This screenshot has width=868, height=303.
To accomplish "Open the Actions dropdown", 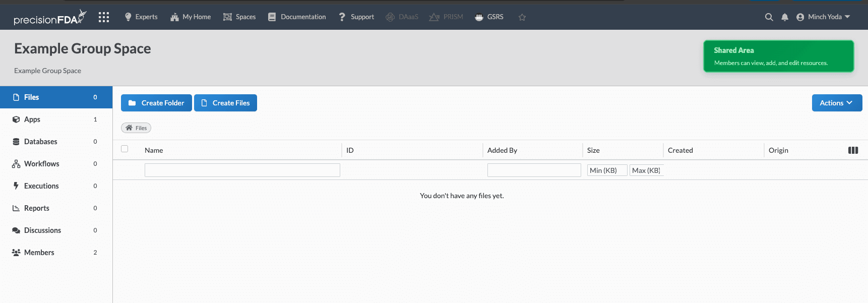I will click(x=837, y=103).
